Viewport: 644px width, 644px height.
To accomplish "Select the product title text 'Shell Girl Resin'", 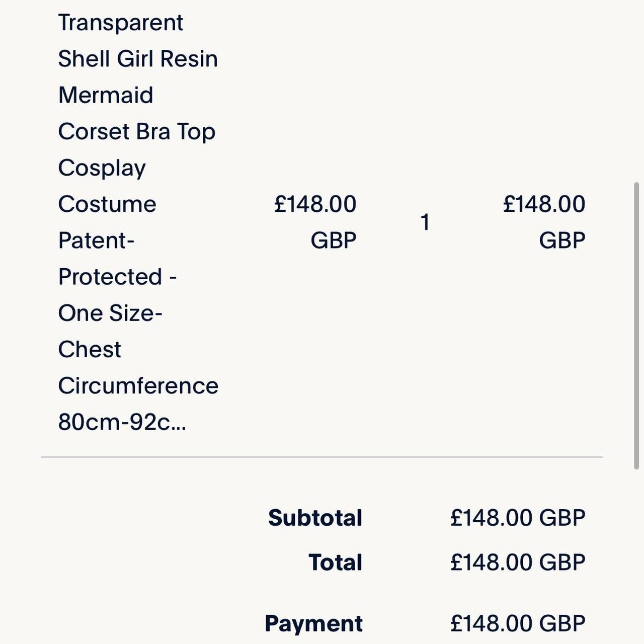I will (x=138, y=59).
